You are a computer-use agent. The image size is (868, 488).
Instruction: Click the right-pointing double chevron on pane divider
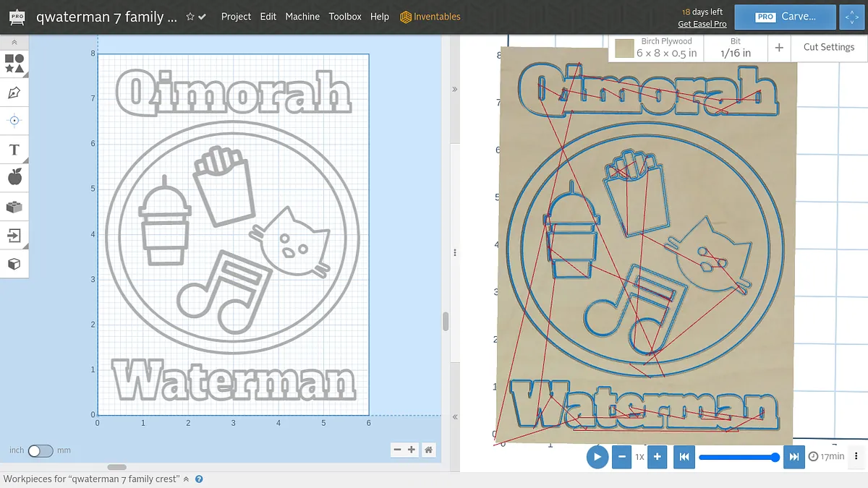tap(455, 90)
